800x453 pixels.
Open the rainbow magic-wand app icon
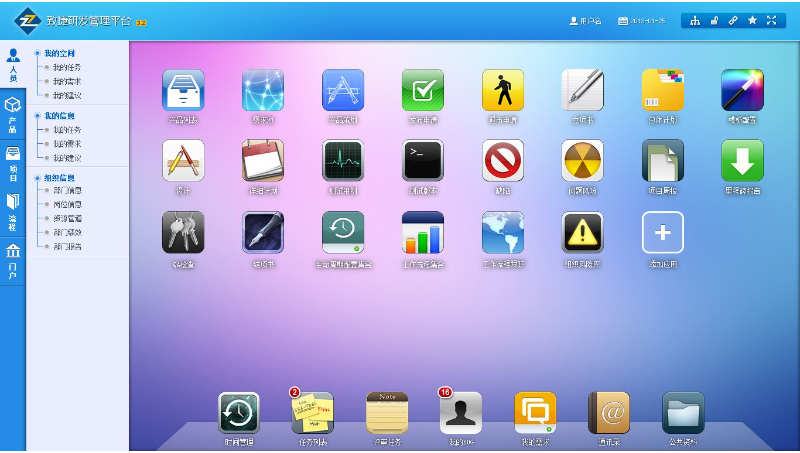click(742, 90)
